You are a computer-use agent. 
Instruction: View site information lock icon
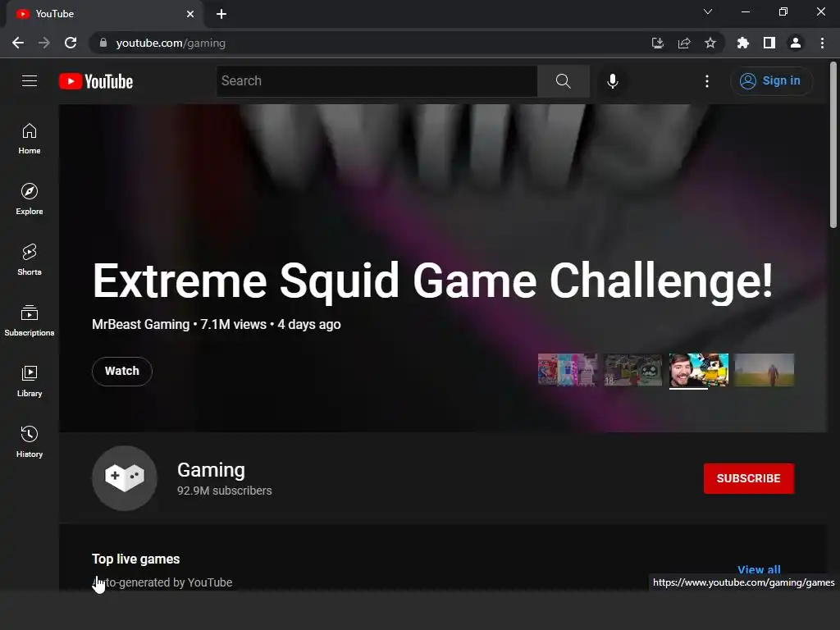pyautogui.click(x=103, y=43)
